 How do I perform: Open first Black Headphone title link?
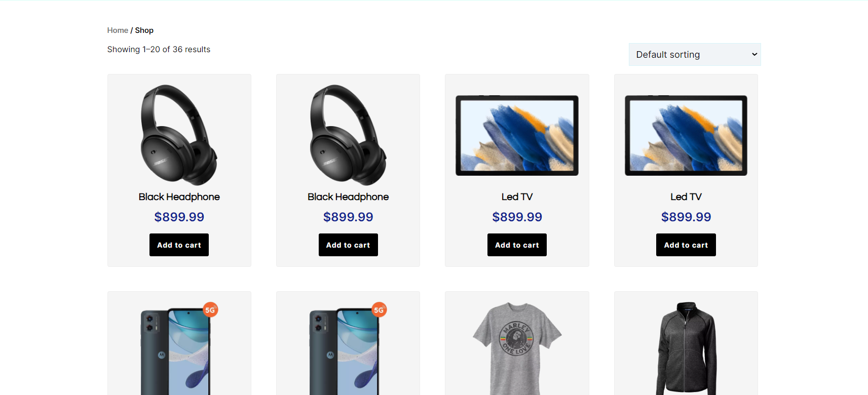(179, 197)
